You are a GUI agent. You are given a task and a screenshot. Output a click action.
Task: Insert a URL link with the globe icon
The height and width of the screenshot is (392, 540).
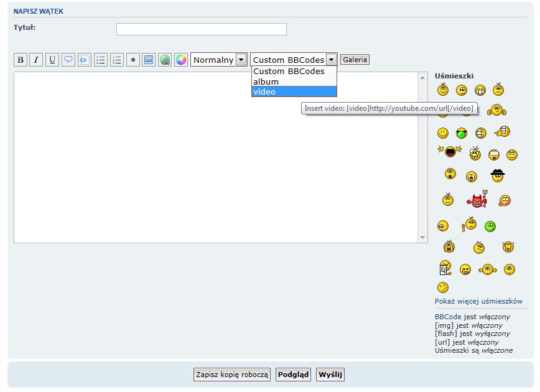165,60
